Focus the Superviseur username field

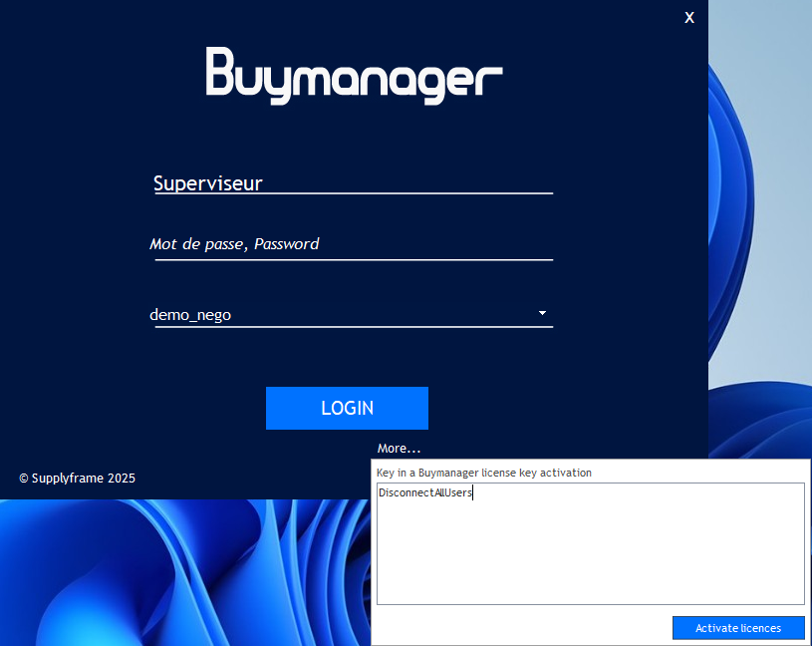(353, 182)
